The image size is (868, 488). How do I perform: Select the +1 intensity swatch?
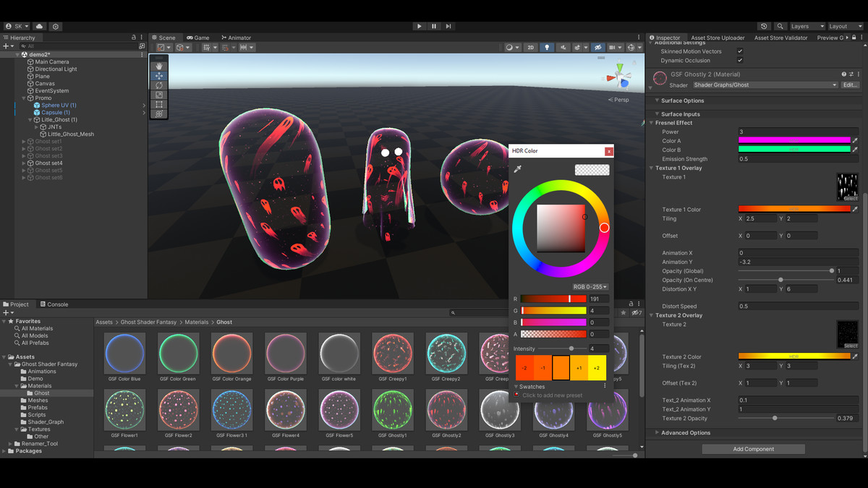(578, 368)
